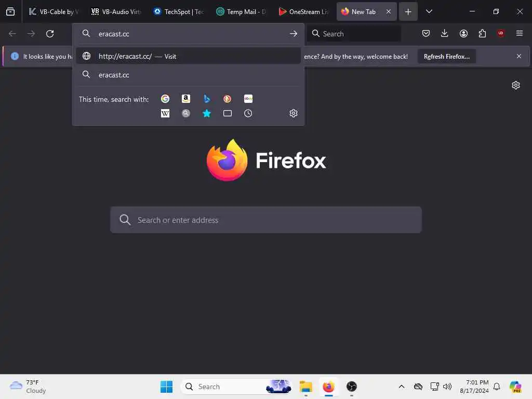This screenshot has width=532, height=399.
Task: Open search settings gear in dropdown
Action: tap(294, 113)
